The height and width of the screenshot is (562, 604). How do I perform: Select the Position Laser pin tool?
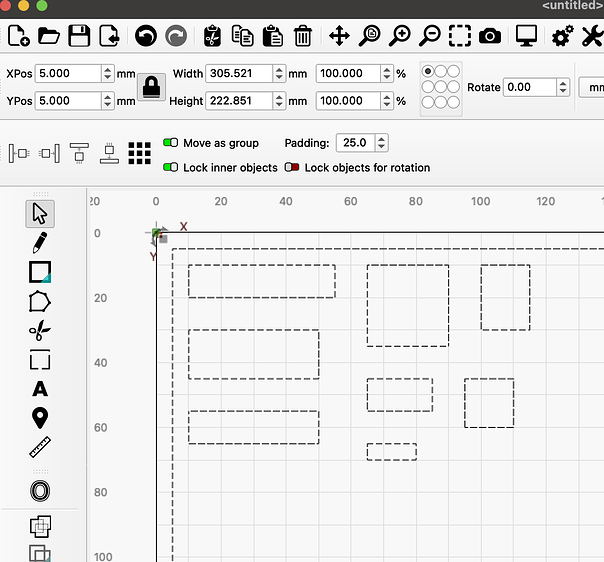click(40, 418)
